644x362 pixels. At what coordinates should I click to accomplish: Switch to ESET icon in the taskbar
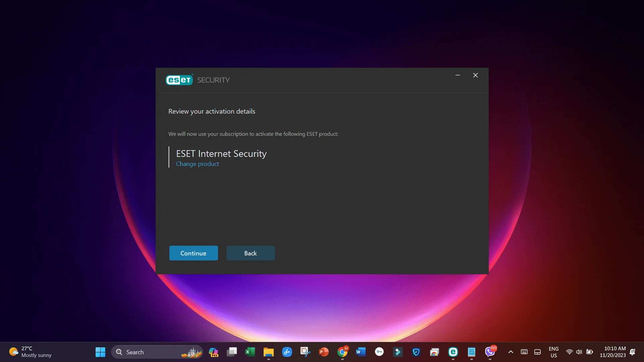453,352
